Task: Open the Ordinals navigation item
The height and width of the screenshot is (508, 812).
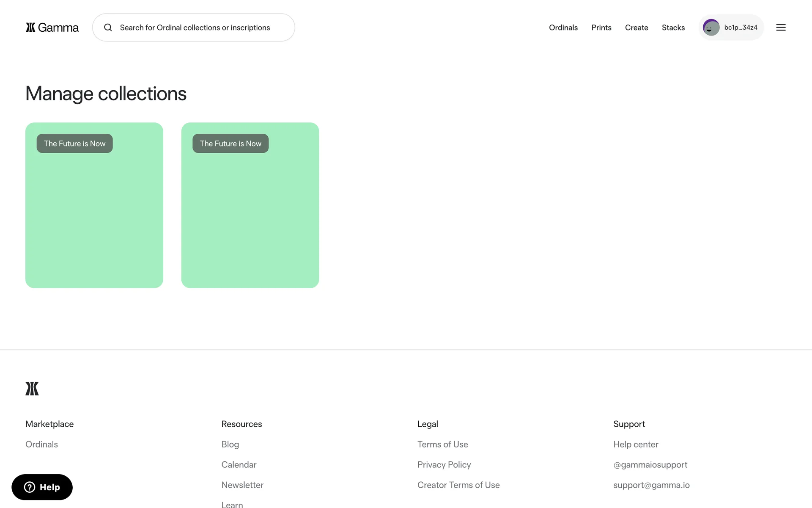Action: coord(563,28)
